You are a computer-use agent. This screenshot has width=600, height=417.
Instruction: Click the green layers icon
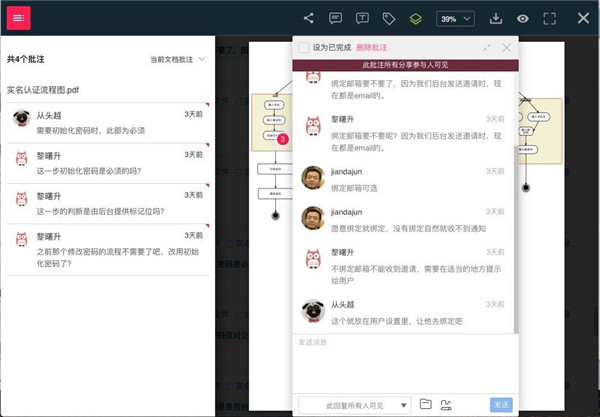pyautogui.click(x=416, y=18)
